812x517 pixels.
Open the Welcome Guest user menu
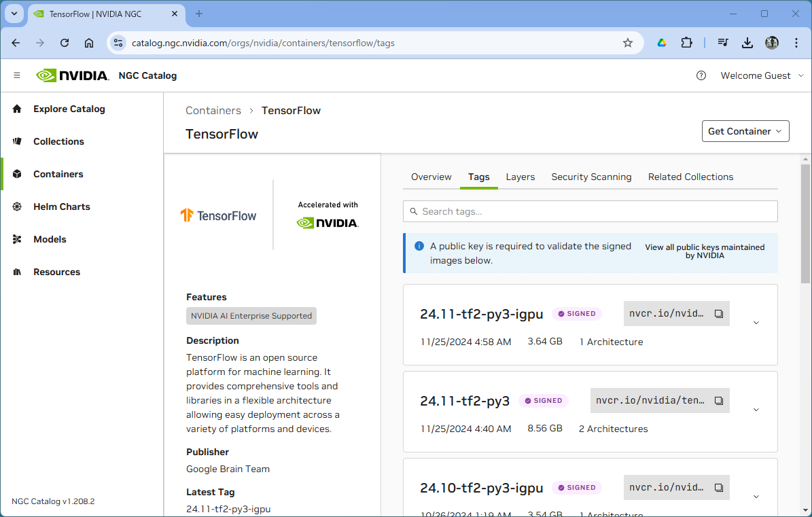[762, 75]
